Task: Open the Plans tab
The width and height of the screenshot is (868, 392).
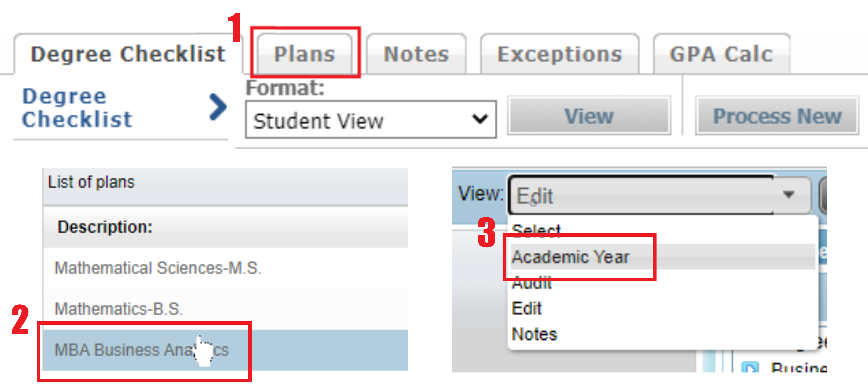Action: coord(305,54)
